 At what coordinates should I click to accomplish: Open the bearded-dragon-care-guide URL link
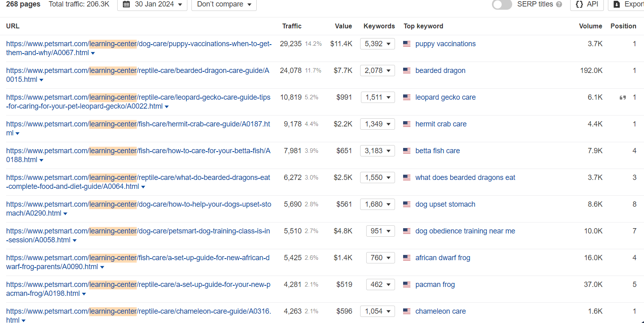tap(137, 75)
